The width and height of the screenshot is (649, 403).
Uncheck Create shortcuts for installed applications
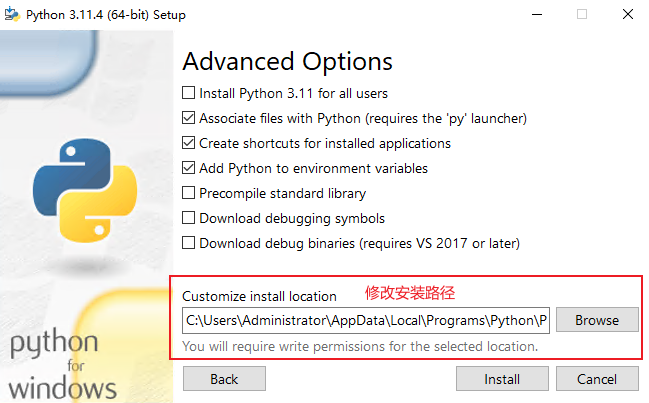(188, 143)
